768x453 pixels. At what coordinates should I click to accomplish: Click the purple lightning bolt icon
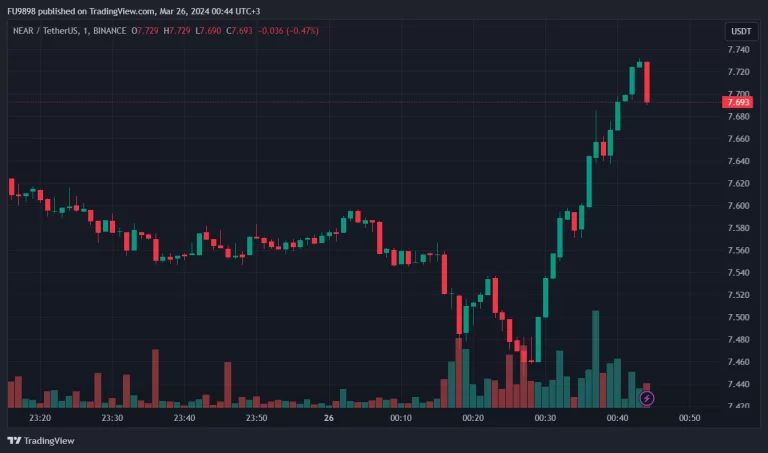click(x=647, y=398)
